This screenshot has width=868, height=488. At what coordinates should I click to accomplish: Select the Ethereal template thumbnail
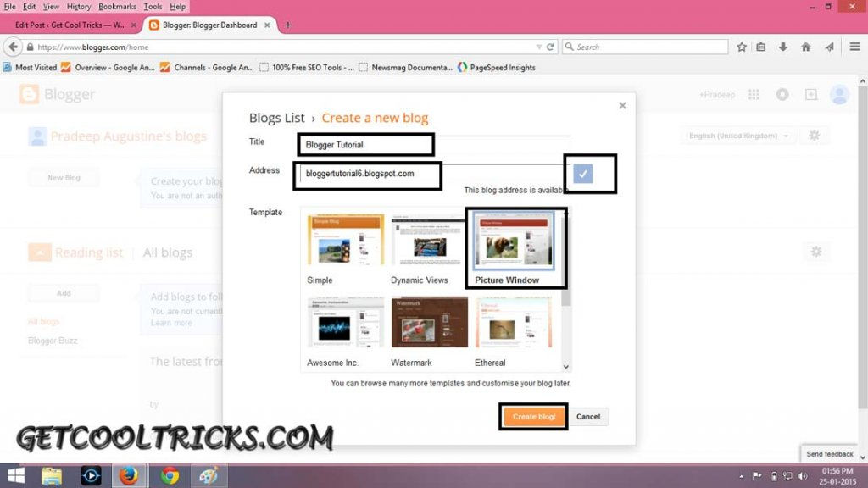[x=513, y=323]
